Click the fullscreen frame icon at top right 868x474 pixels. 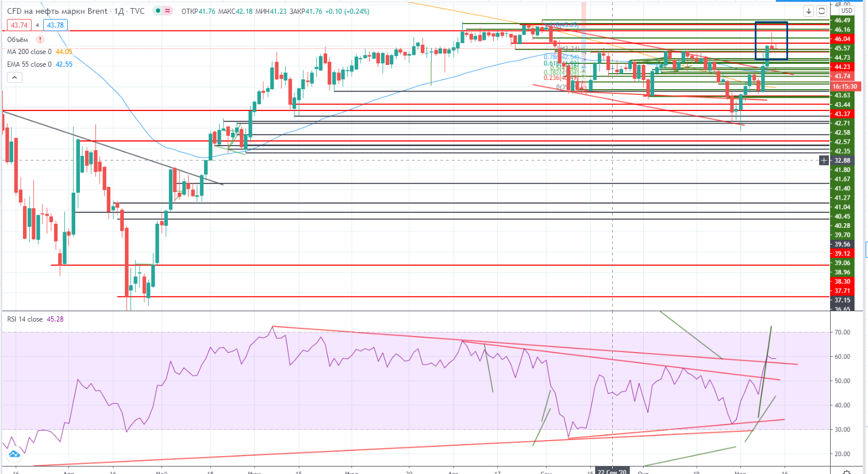[x=821, y=11]
